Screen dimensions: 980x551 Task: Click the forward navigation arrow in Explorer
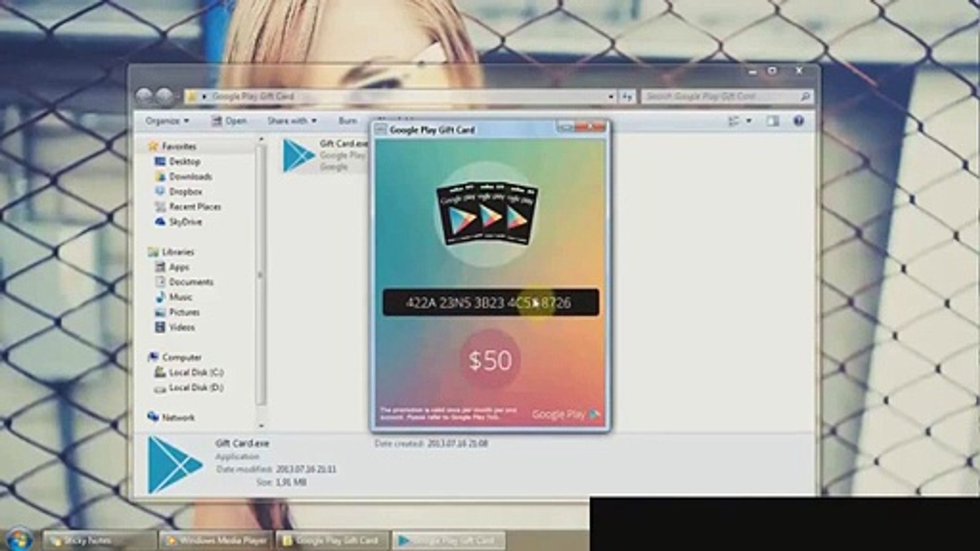pos(164,95)
